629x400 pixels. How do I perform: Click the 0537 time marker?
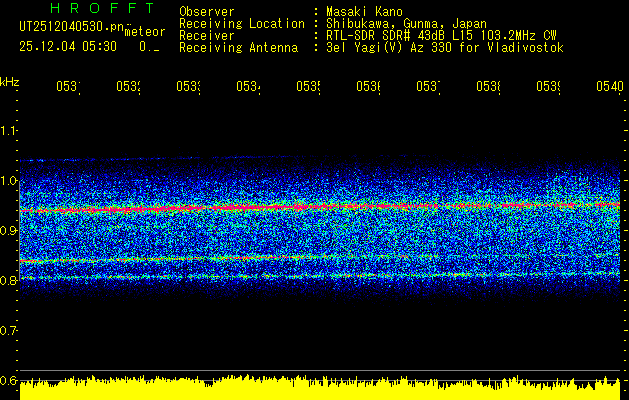point(428,86)
